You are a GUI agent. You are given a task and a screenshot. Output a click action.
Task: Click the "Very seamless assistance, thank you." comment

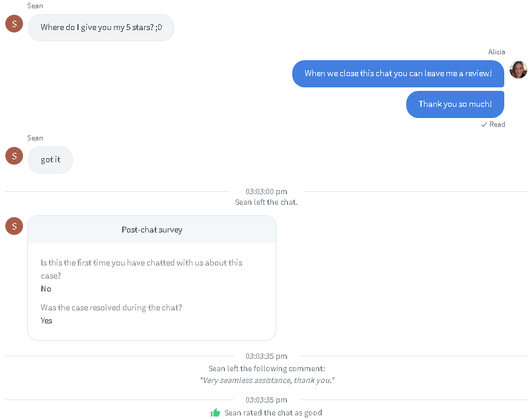(266, 381)
